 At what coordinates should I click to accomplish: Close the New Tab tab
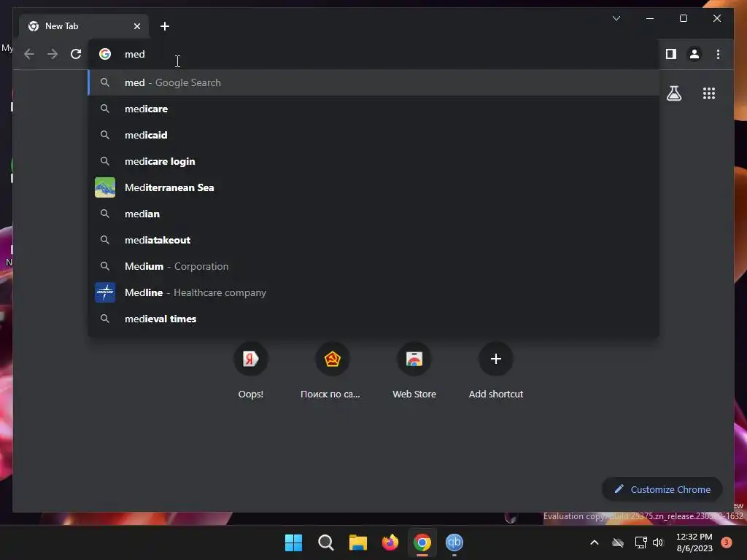click(x=137, y=26)
